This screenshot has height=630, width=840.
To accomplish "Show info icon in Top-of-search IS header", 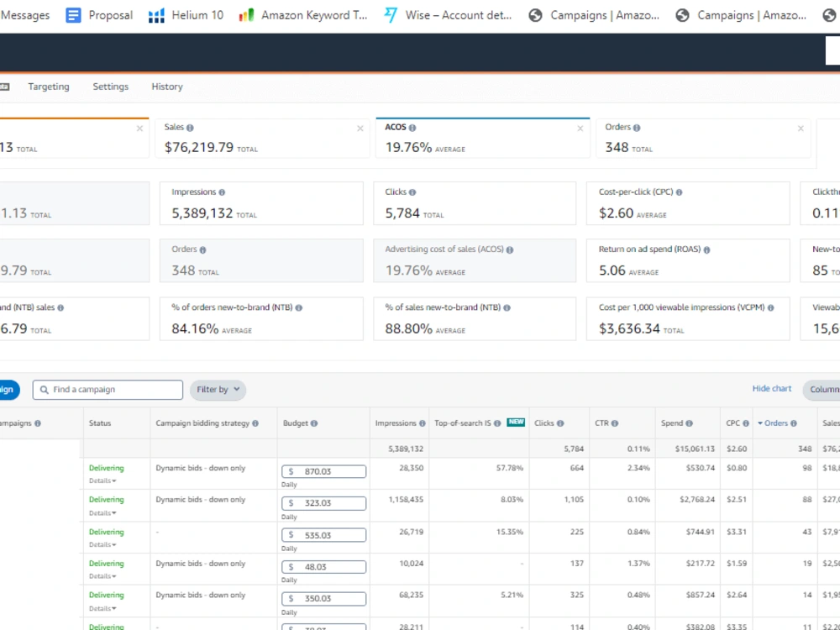I will click(497, 423).
